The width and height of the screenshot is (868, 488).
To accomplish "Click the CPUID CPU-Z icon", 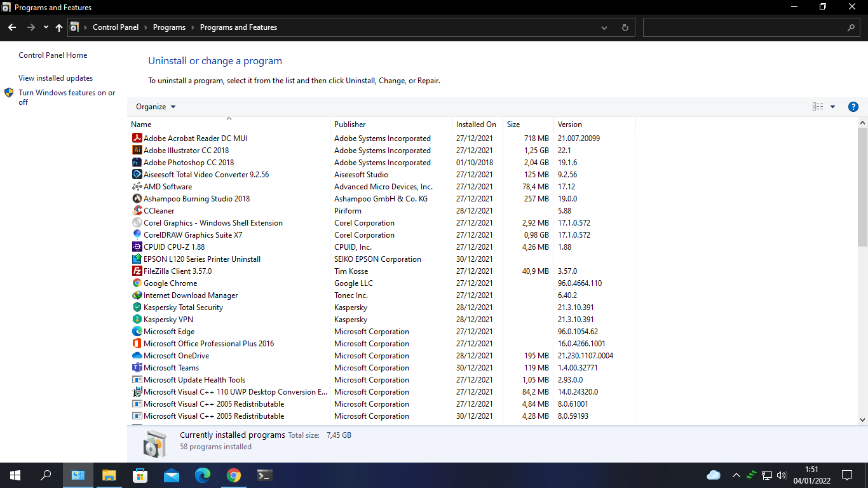I will click(137, 247).
